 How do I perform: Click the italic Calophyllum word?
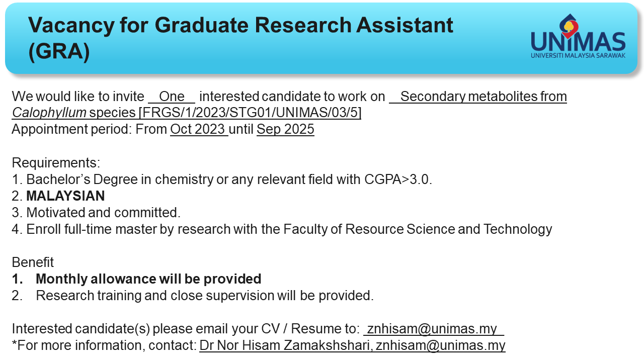coord(49,113)
